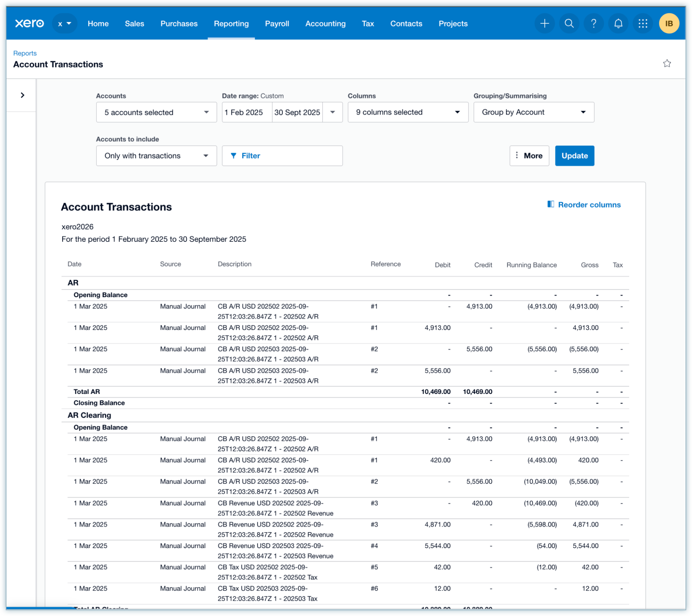Go to the Payroll menu

[277, 23]
